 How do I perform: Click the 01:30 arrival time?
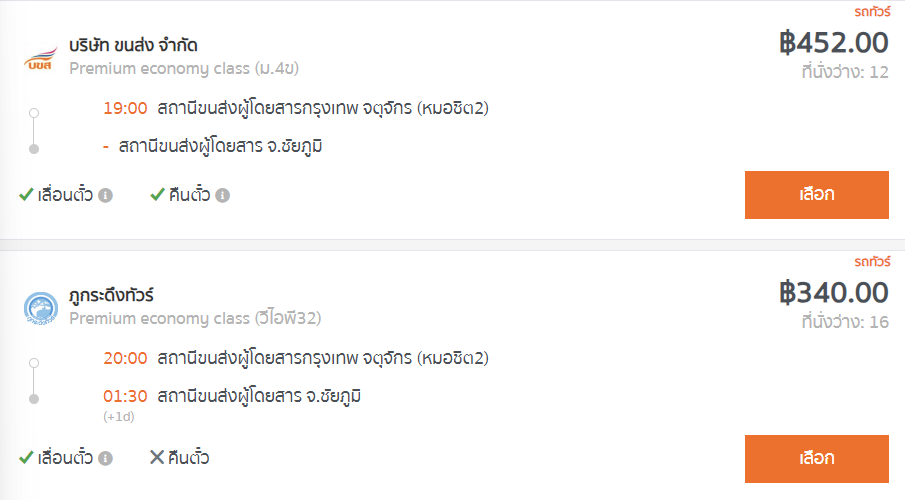coord(125,396)
